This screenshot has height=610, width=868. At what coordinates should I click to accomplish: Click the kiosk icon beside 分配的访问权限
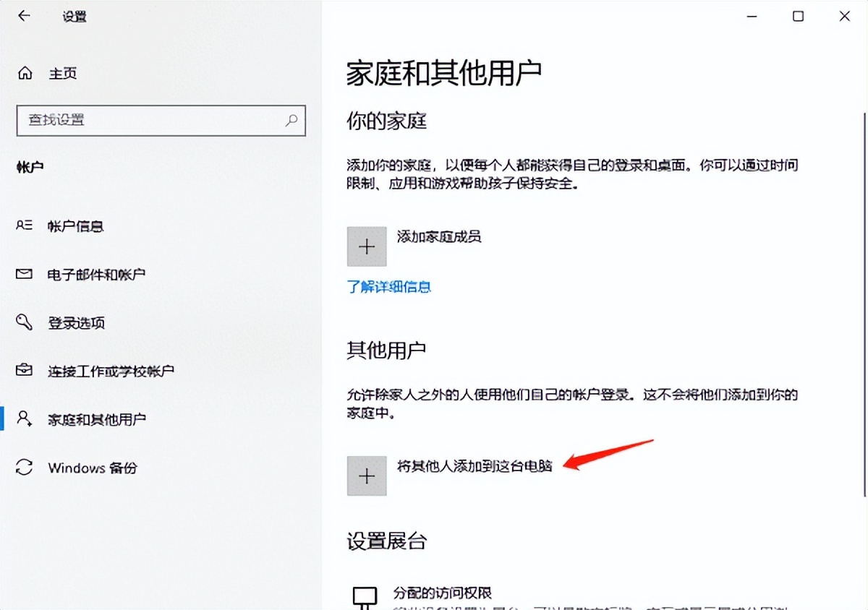point(365,598)
